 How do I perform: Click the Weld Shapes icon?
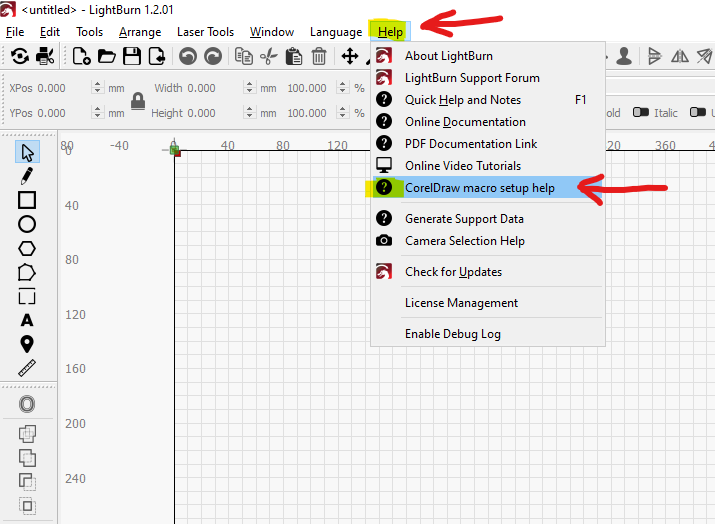click(x=27, y=434)
